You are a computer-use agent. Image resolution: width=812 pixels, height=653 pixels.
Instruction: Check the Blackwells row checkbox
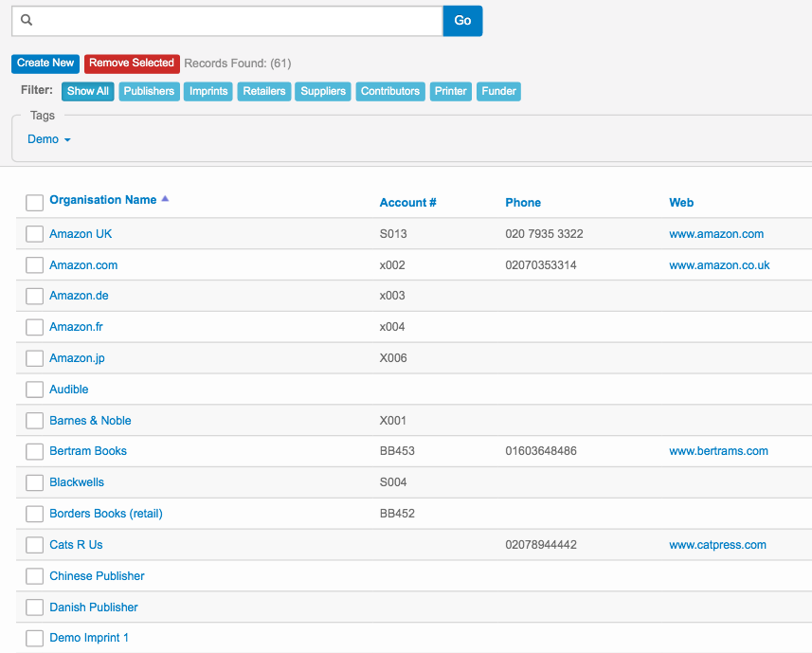(x=35, y=482)
